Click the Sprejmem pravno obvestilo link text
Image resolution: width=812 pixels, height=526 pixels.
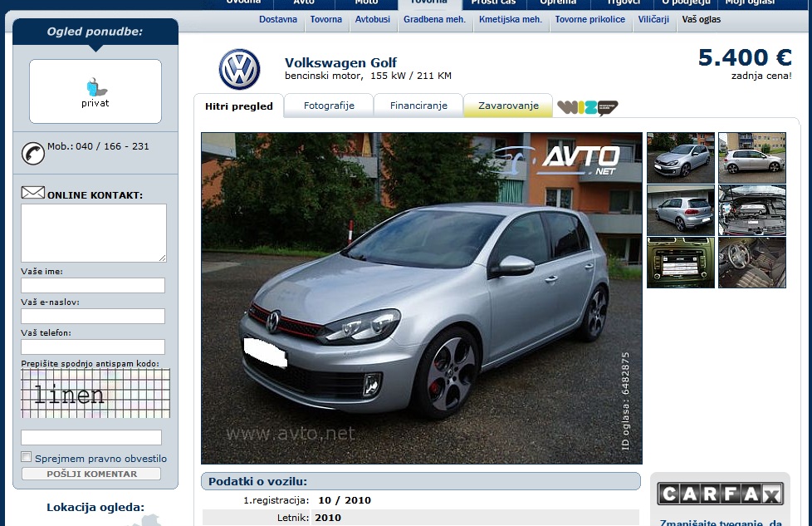101,459
